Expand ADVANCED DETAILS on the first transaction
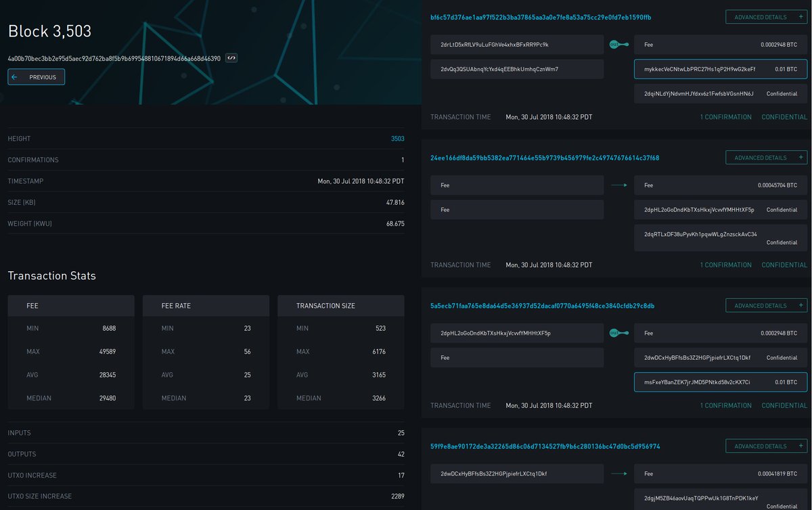This screenshot has width=812, height=510. click(766, 16)
